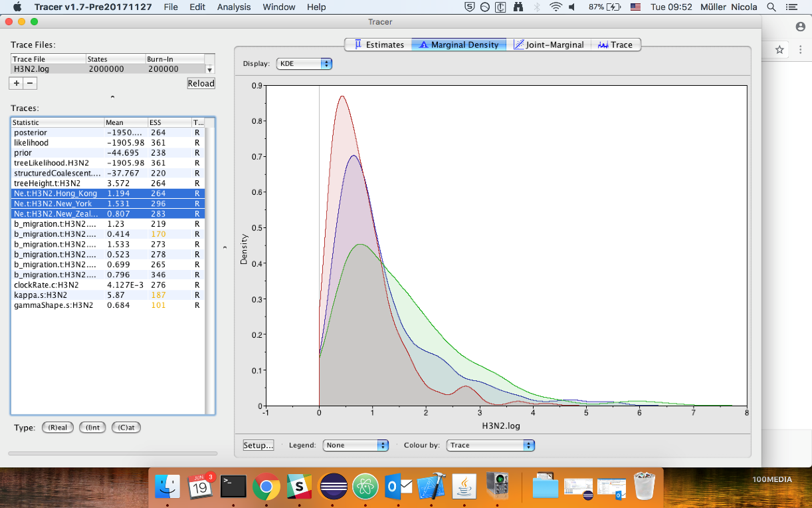
Task: Click the Reload button
Action: click(x=201, y=83)
